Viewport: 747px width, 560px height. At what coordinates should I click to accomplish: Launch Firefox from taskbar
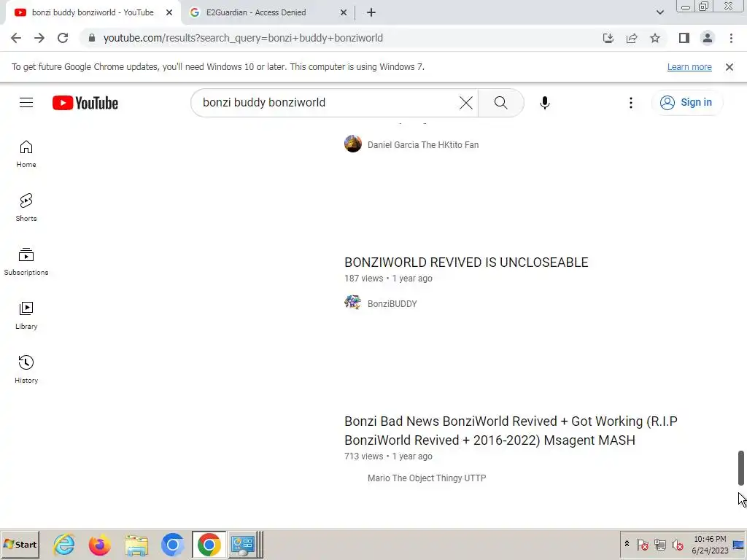coord(99,544)
